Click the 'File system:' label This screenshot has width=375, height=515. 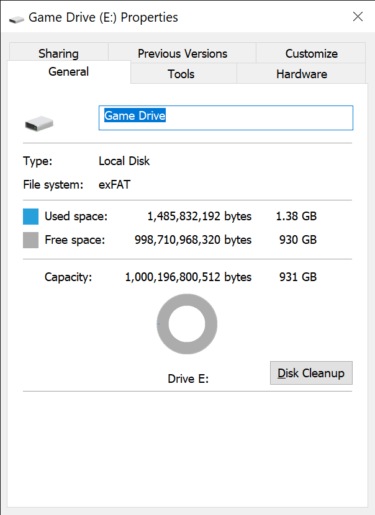click(x=53, y=184)
